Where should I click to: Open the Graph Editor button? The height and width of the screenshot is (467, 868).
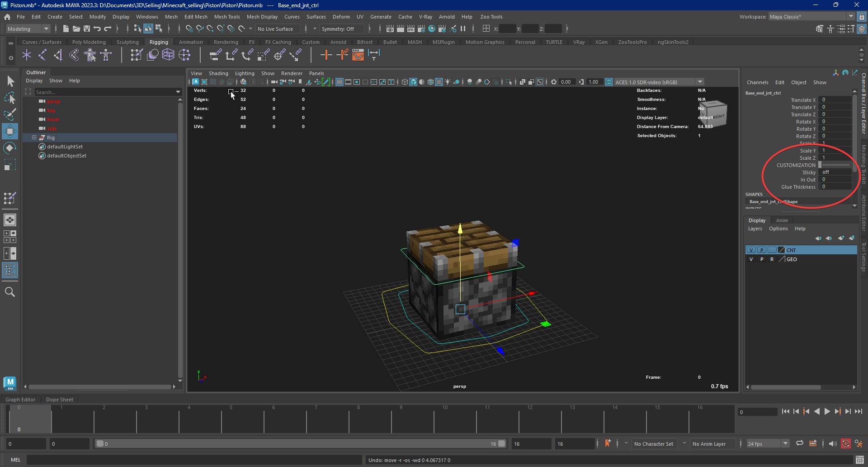pos(20,400)
